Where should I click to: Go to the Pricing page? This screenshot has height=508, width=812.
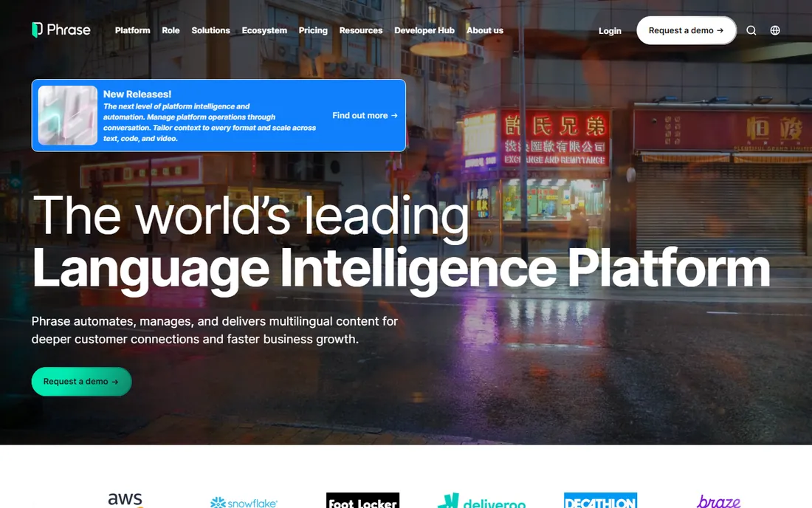(x=313, y=30)
